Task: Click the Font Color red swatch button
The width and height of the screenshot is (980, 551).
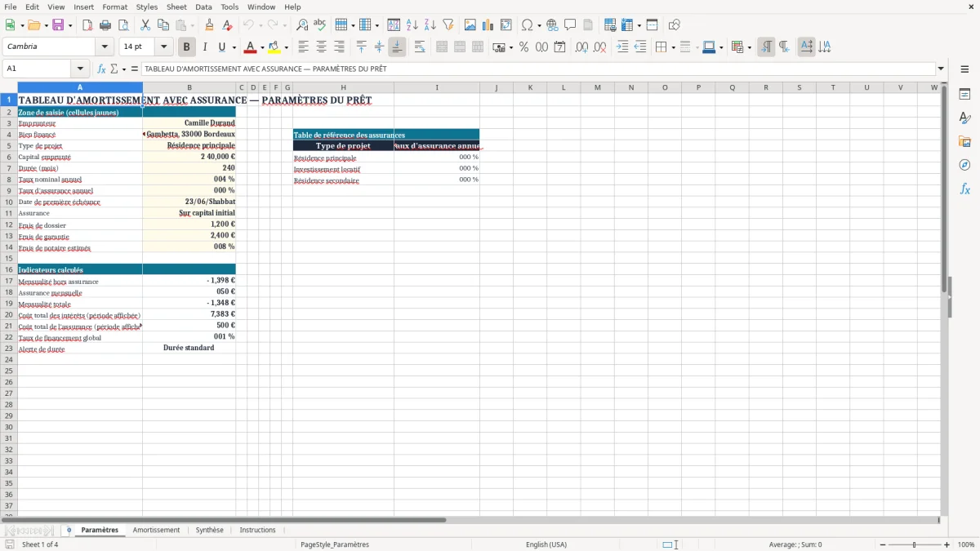Action: 251,47
